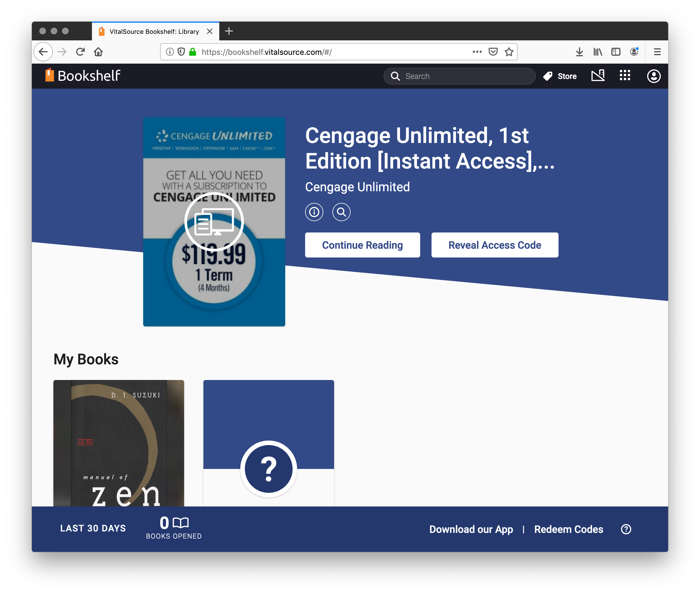Click the user account profile icon

(653, 76)
